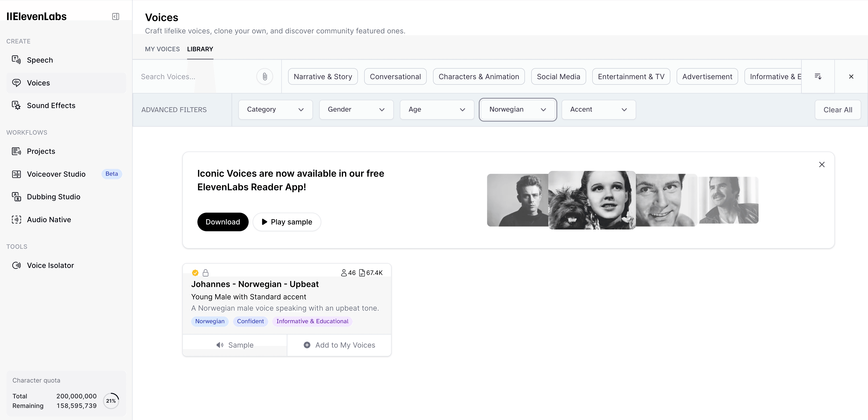Open the Sound Effects tool
Image resolution: width=868 pixels, height=420 pixels.
[x=51, y=106]
